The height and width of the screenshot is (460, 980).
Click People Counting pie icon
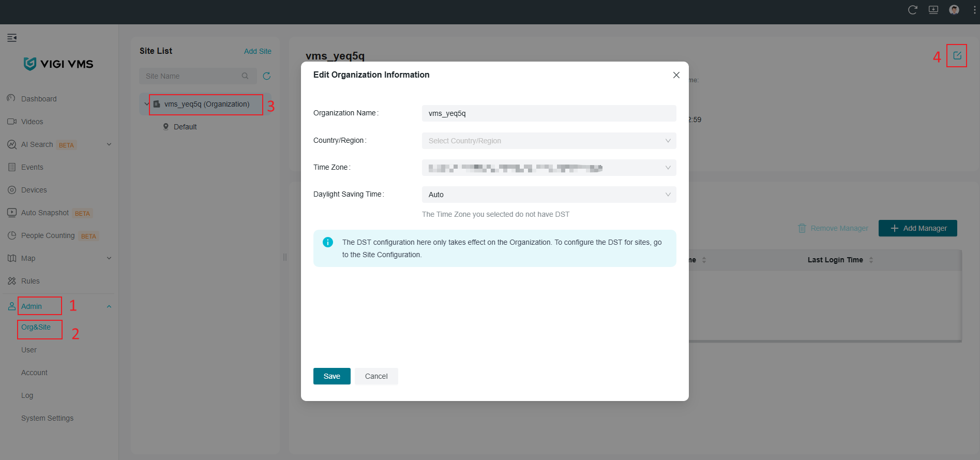click(11, 235)
